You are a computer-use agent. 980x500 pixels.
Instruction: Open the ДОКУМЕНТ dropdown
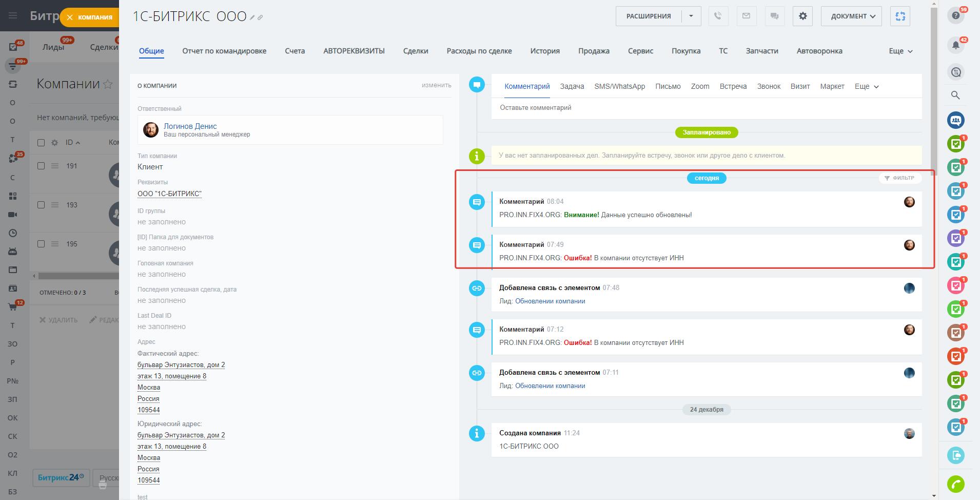coord(851,16)
